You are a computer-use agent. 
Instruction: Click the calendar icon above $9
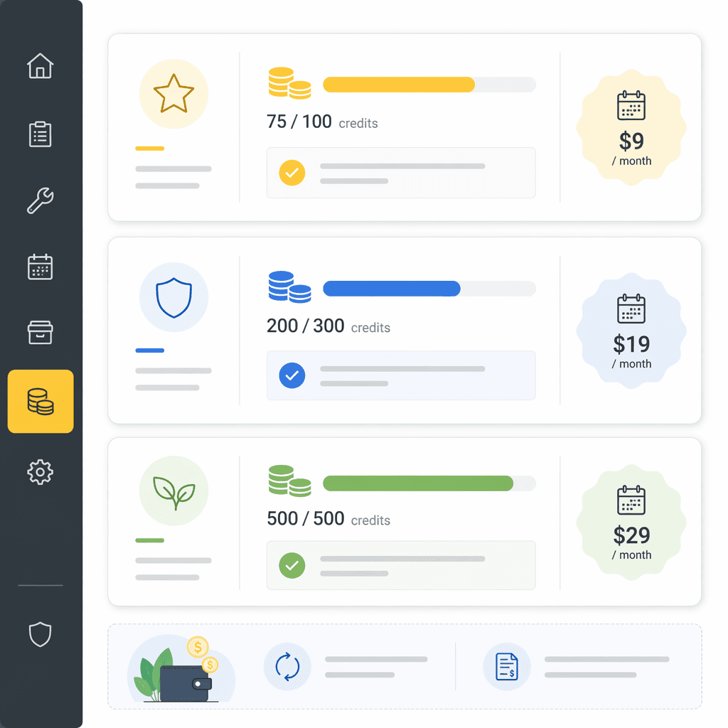[631, 105]
